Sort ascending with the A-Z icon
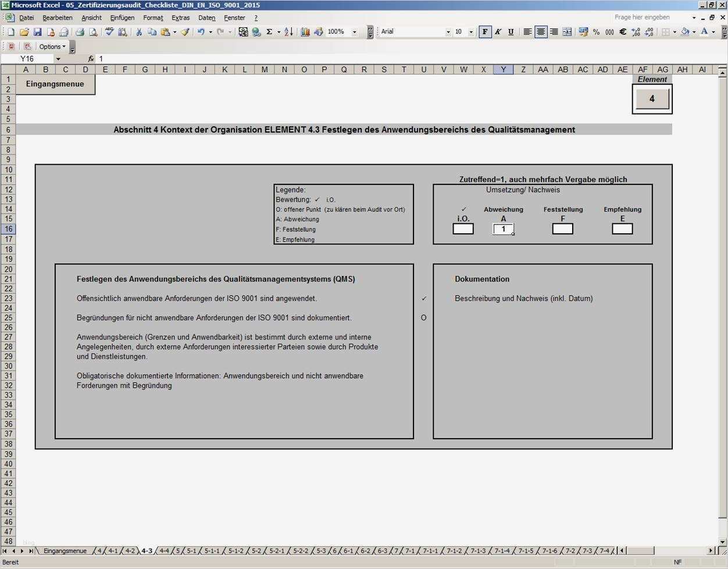This screenshot has height=569, width=728. coord(287,32)
